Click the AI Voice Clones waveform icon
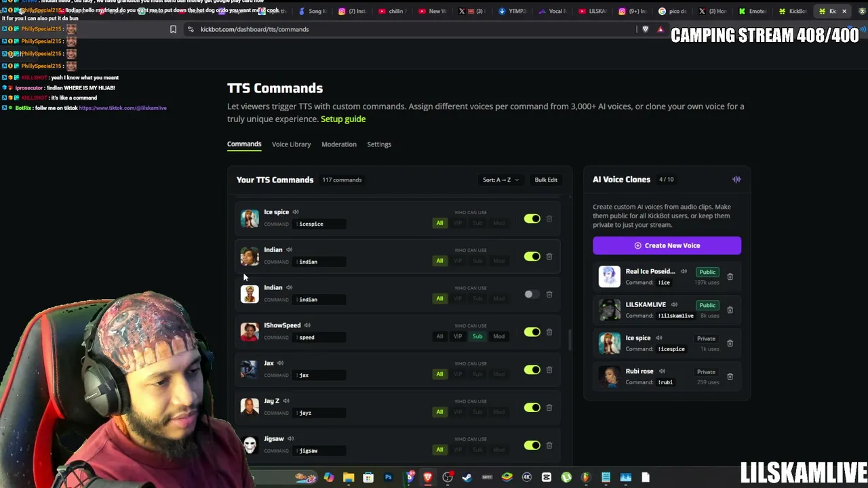Image resolution: width=868 pixels, height=488 pixels. [x=736, y=180]
